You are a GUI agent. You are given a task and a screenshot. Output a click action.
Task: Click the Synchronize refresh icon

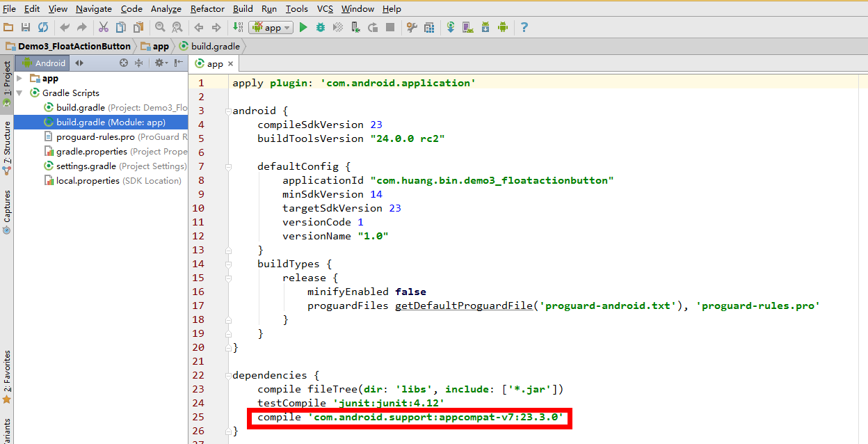43,27
